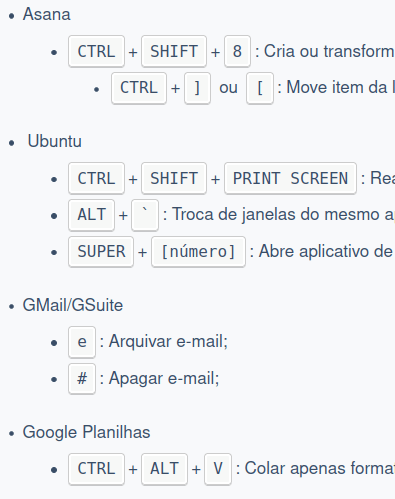The height and width of the screenshot is (499, 395).
Task: Click the Apagar e-mail text
Action: tap(164, 378)
